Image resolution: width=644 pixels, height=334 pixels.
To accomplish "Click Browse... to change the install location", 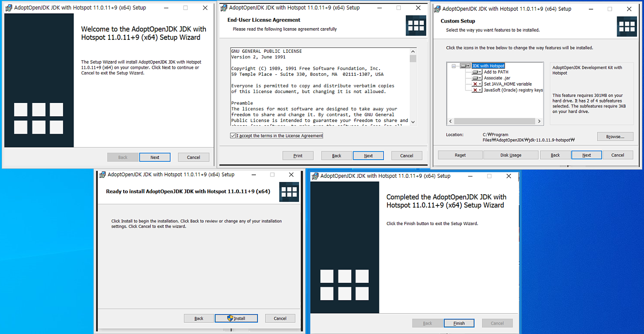I will 615,136.
